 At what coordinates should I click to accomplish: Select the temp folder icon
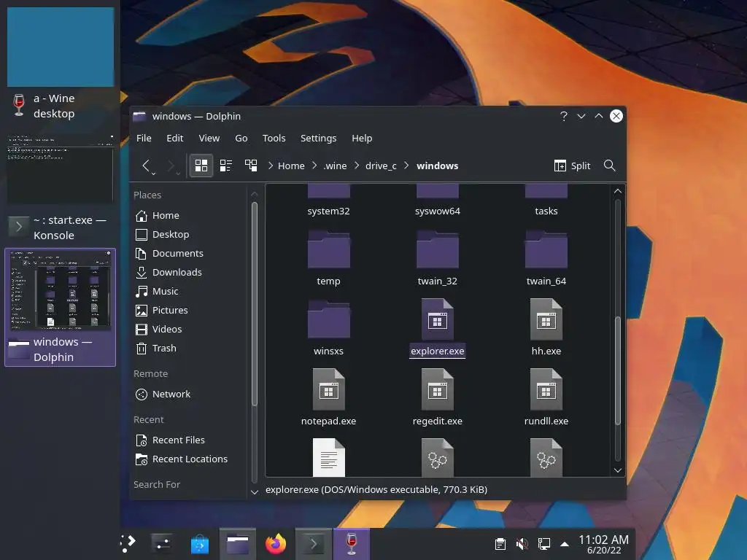329,249
